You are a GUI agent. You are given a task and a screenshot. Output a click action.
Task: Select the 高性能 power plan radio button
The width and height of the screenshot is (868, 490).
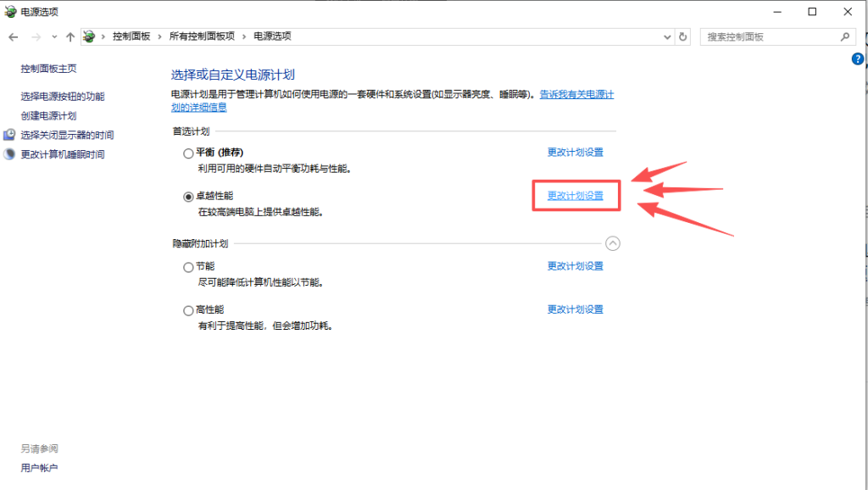pyautogui.click(x=188, y=311)
